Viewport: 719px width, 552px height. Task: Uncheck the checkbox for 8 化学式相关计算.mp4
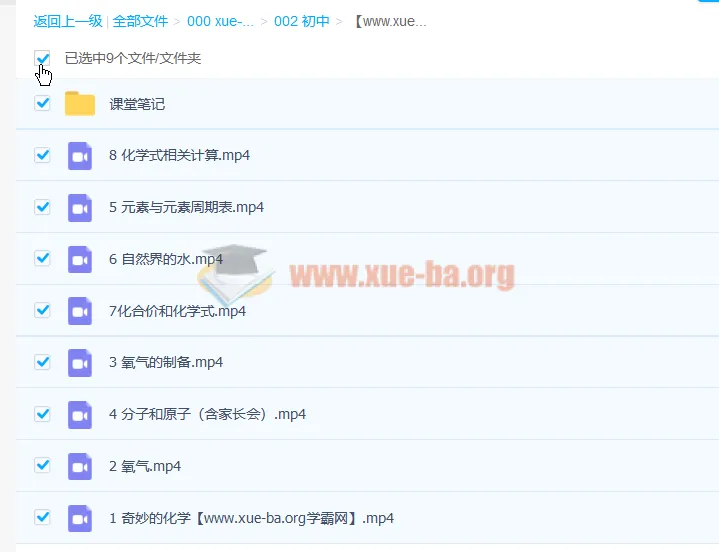click(42, 155)
